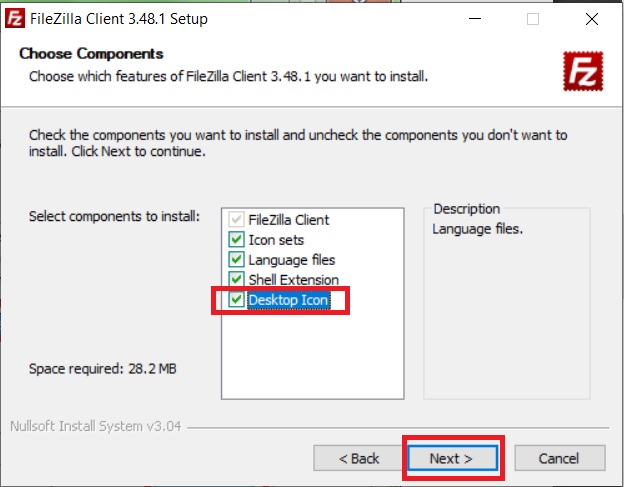Image resolution: width=624 pixels, height=487 pixels.
Task: Click the Space required 28.2 MB text
Action: [x=103, y=368]
